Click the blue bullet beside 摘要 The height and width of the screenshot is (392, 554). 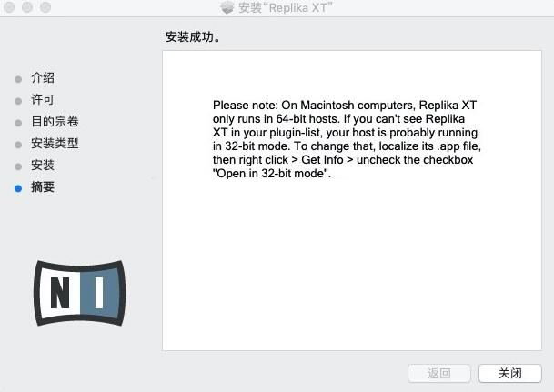[18, 188]
